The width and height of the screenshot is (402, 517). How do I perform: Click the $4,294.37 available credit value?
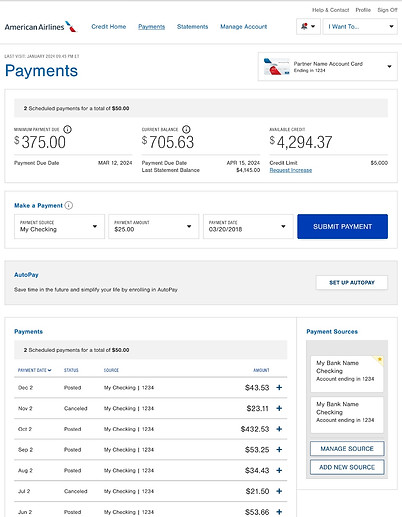pos(301,142)
